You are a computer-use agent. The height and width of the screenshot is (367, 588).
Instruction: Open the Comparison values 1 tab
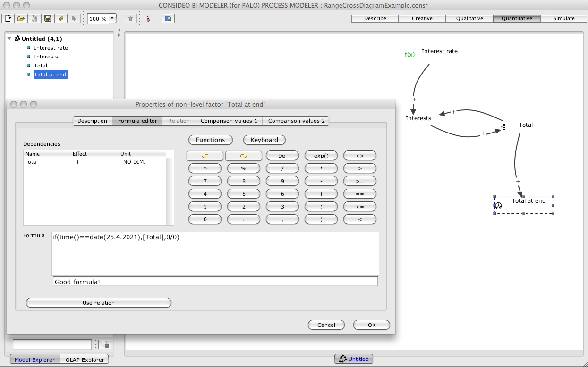pyautogui.click(x=229, y=121)
